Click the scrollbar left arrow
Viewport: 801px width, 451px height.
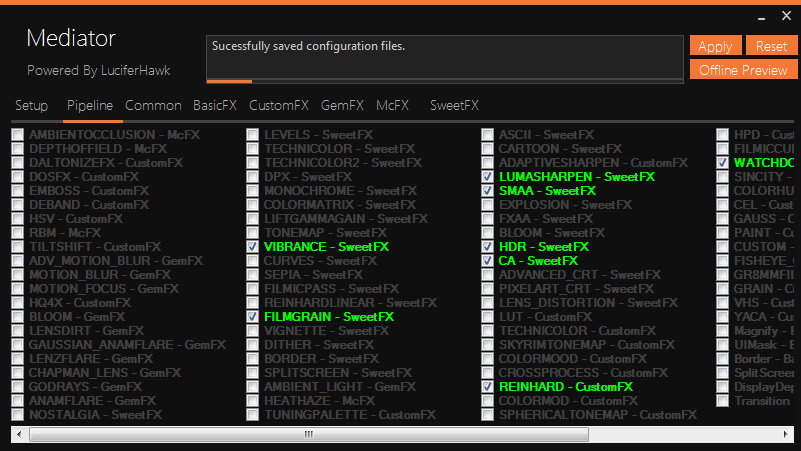click(x=19, y=434)
